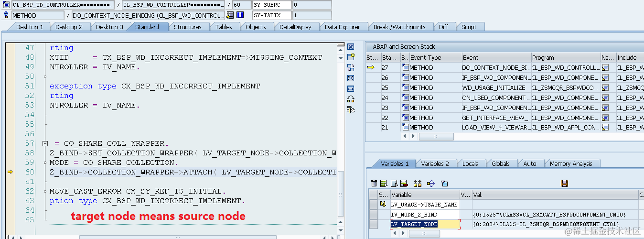Open the Auto variables tab
This screenshot has width=644, height=239.
click(529, 163)
